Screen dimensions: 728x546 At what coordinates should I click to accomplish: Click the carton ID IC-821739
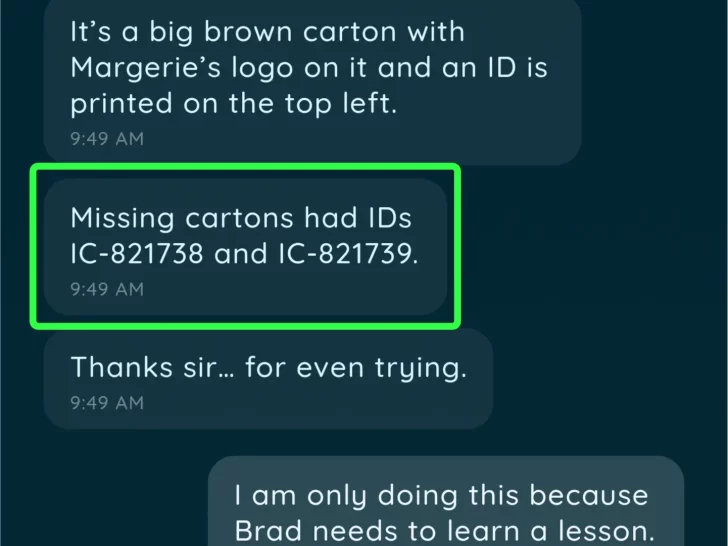click(348, 254)
